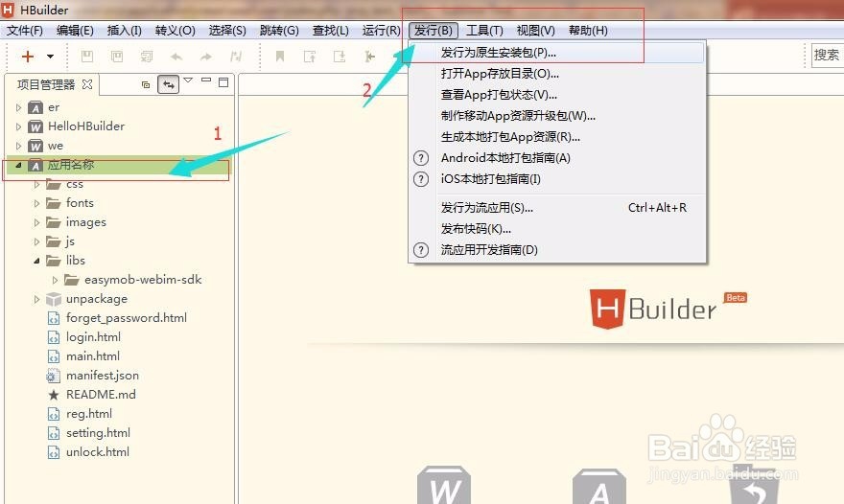The image size is (844, 504).
Task: Click the Undo arrow toolbar icon
Action: pos(176,56)
